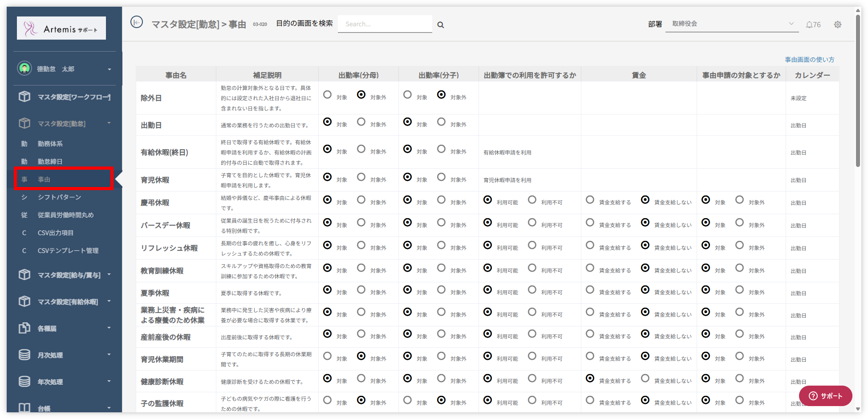Click the vertical page scrollbar

click(858, 89)
